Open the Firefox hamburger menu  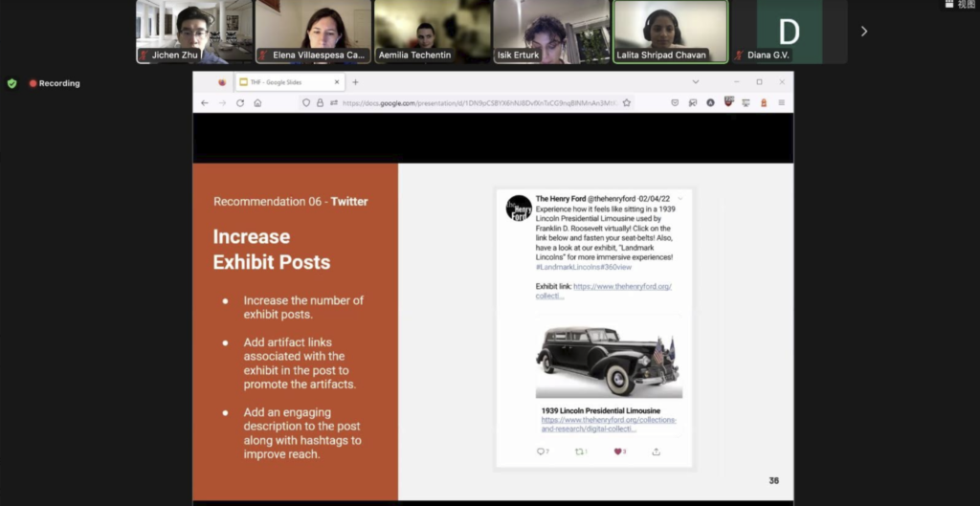tap(781, 103)
